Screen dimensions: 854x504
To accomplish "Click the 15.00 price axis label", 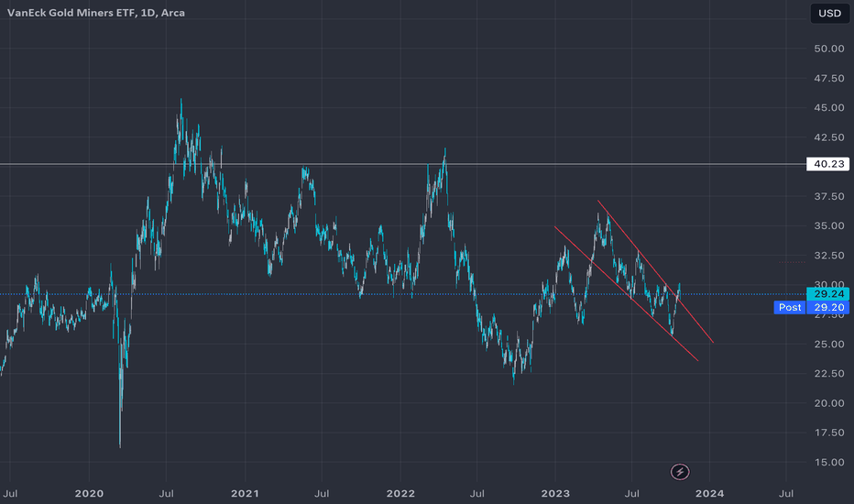I will (829, 463).
